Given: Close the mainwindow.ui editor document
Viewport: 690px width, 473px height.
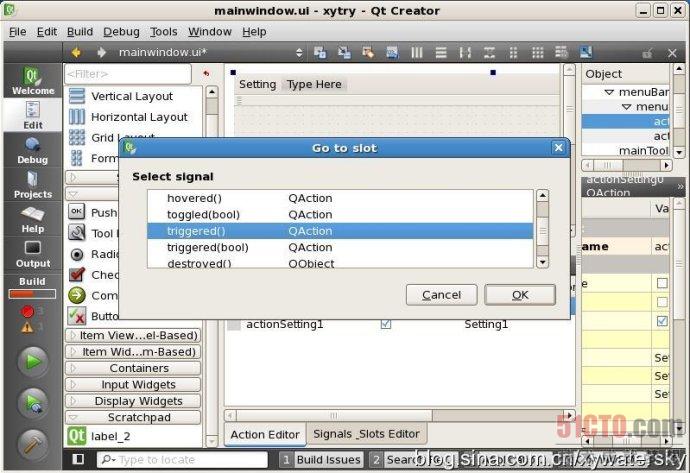Looking at the screenshot, I should [672, 53].
